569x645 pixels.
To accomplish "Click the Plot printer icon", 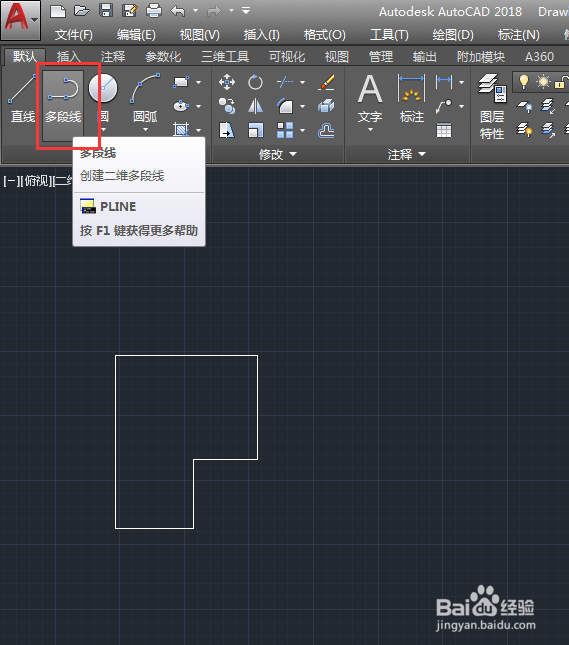I will (x=154, y=11).
